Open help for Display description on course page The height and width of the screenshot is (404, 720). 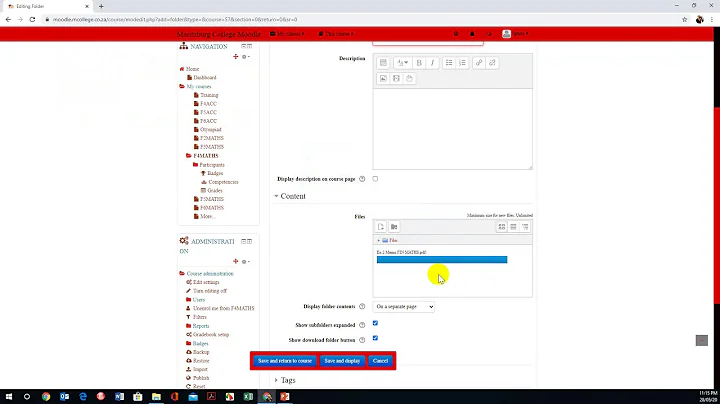362,179
